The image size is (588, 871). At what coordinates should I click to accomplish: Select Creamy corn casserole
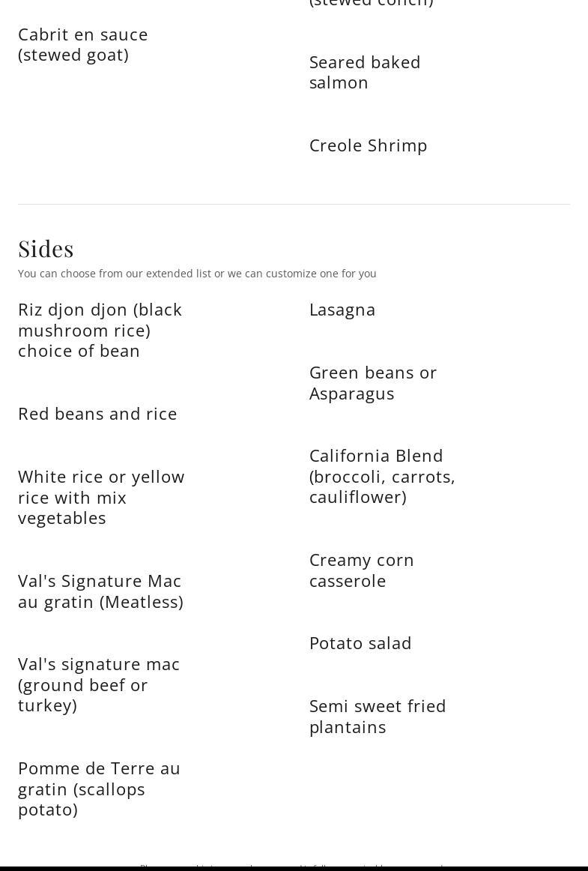pyautogui.click(x=362, y=570)
